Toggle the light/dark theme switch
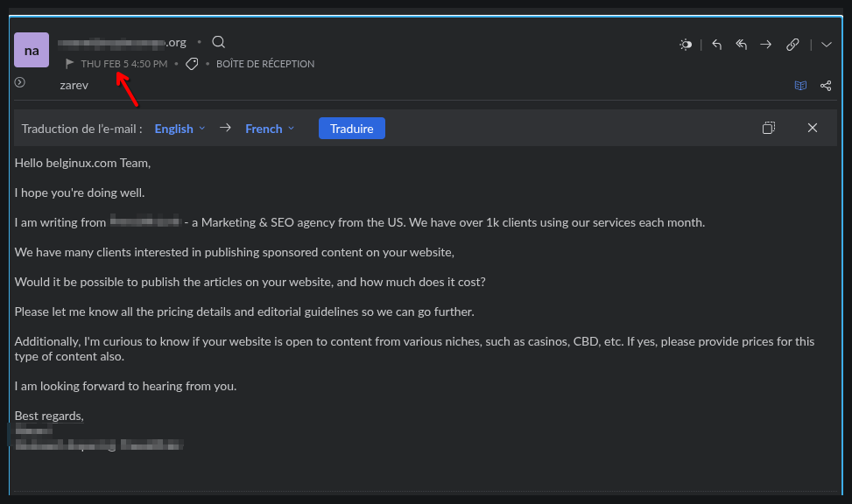852x504 pixels. point(686,45)
